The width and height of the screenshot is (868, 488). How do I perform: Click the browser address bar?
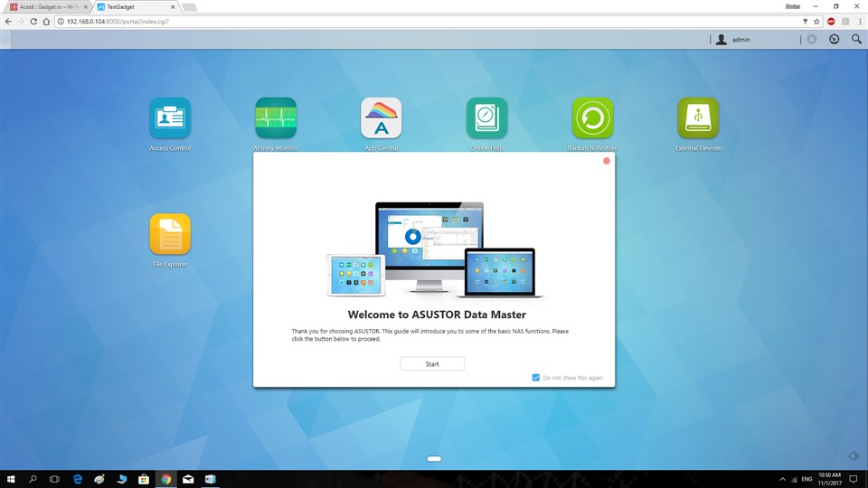(362, 21)
